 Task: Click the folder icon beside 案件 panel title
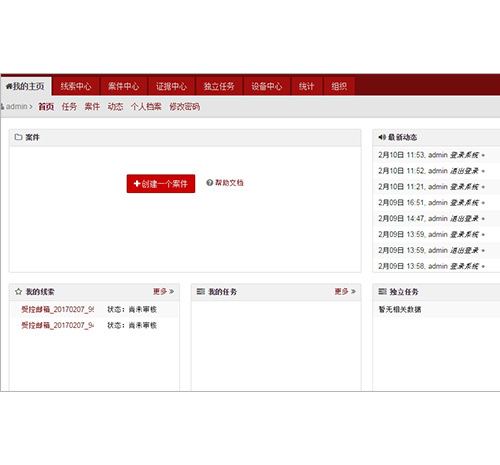tap(18, 137)
